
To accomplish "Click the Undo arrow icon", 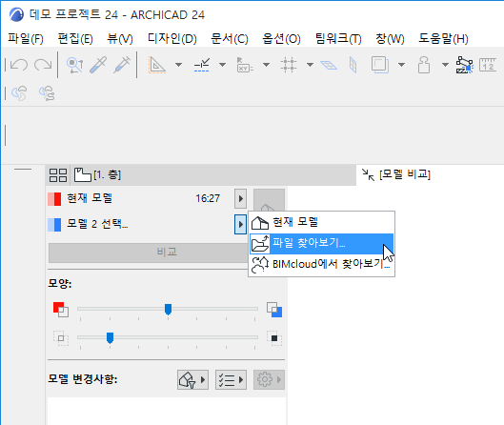I will click(19, 65).
